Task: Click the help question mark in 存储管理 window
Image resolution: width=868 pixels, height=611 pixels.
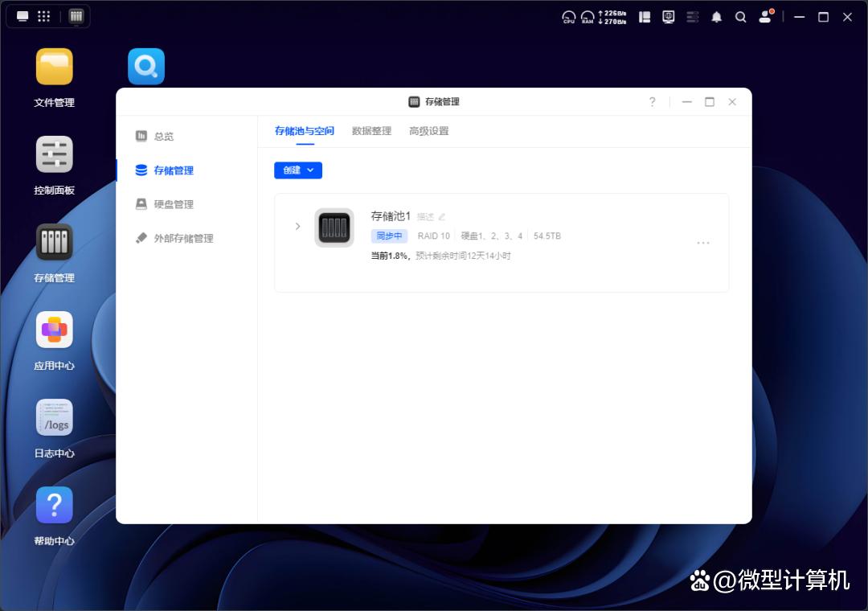Action: (x=652, y=102)
